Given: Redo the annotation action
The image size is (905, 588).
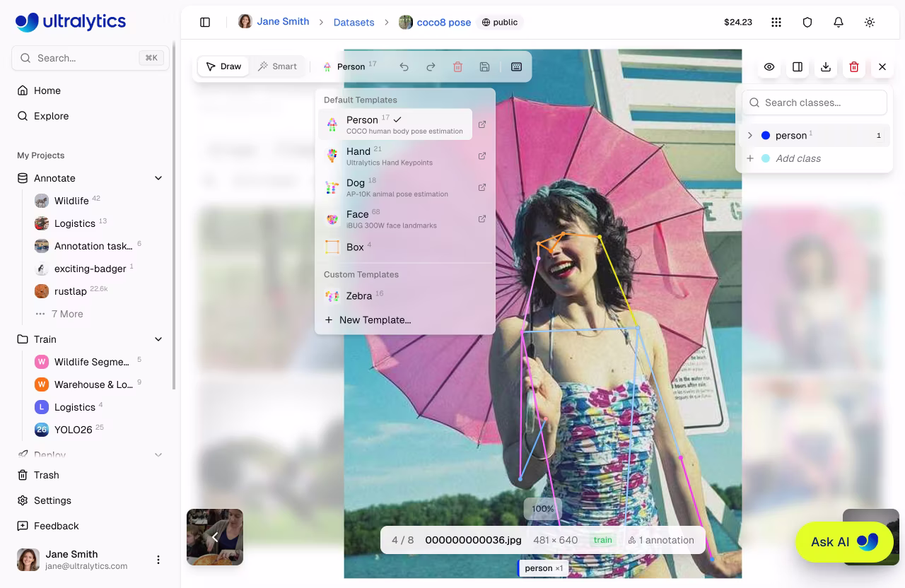Looking at the screenshot, I should (431, 66).
